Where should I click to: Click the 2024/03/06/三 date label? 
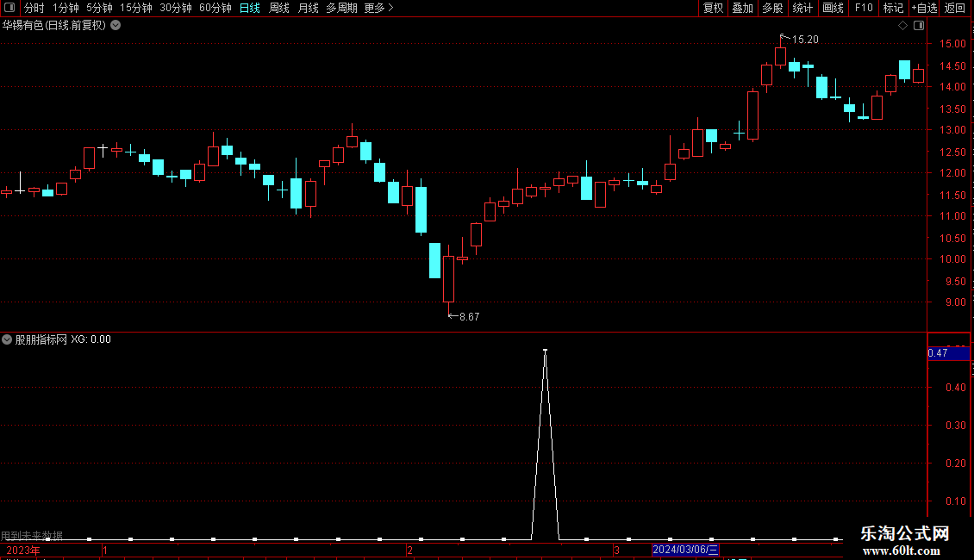point(685,550)
